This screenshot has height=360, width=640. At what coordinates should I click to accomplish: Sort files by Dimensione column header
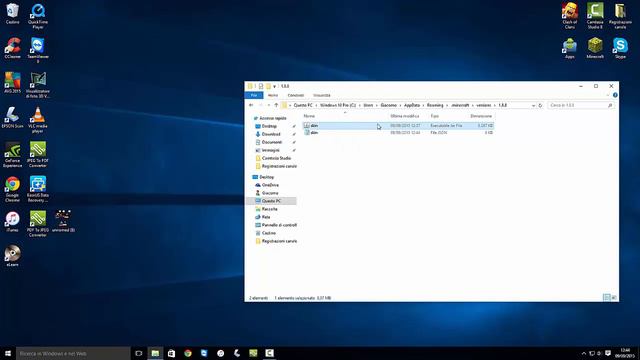point(481,116)
